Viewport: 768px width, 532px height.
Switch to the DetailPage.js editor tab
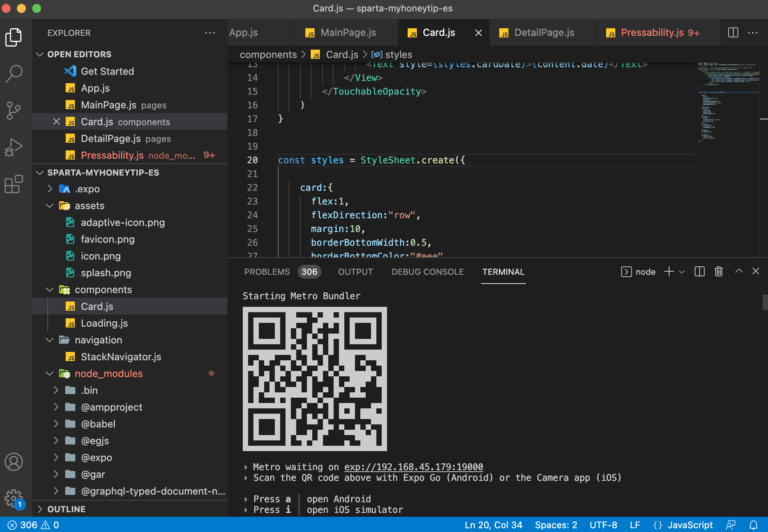[x=543, y=32]
